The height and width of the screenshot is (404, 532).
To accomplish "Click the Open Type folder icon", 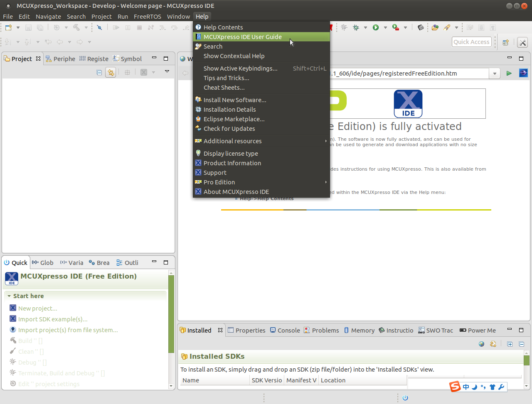I will click(x=435, y=27).
